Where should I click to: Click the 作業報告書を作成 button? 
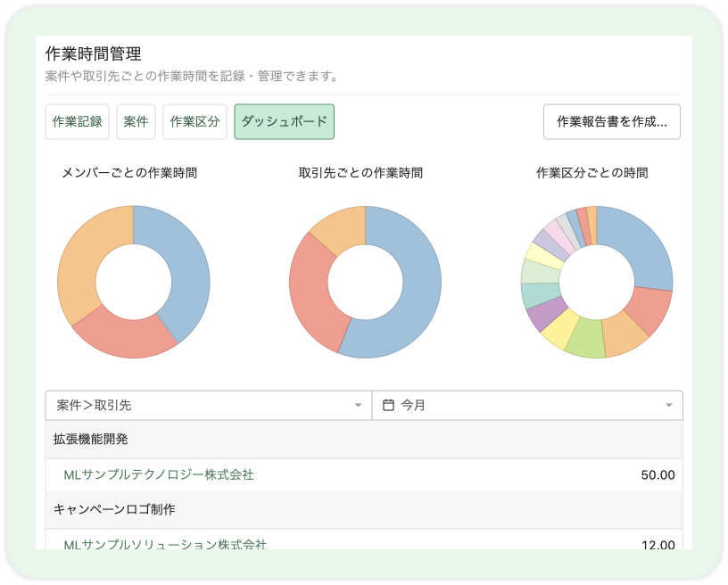click(612, 121)
